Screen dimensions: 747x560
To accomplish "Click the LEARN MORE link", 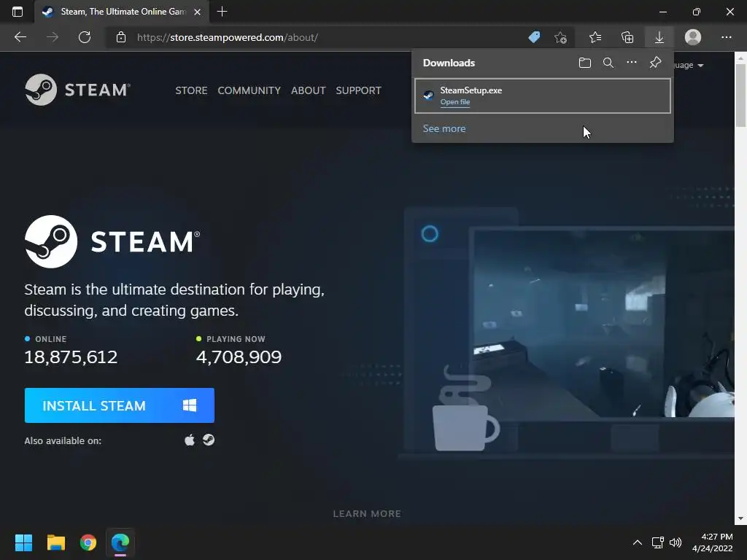I will (367, 514).
